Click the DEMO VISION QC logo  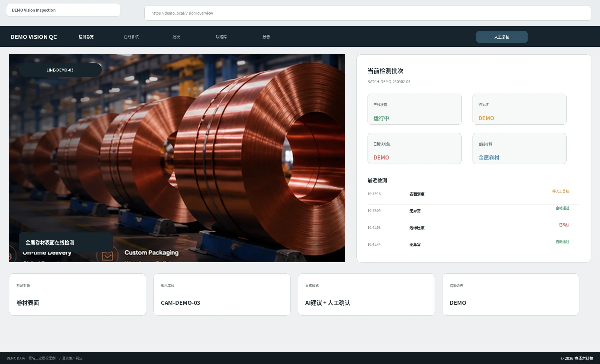34,37
